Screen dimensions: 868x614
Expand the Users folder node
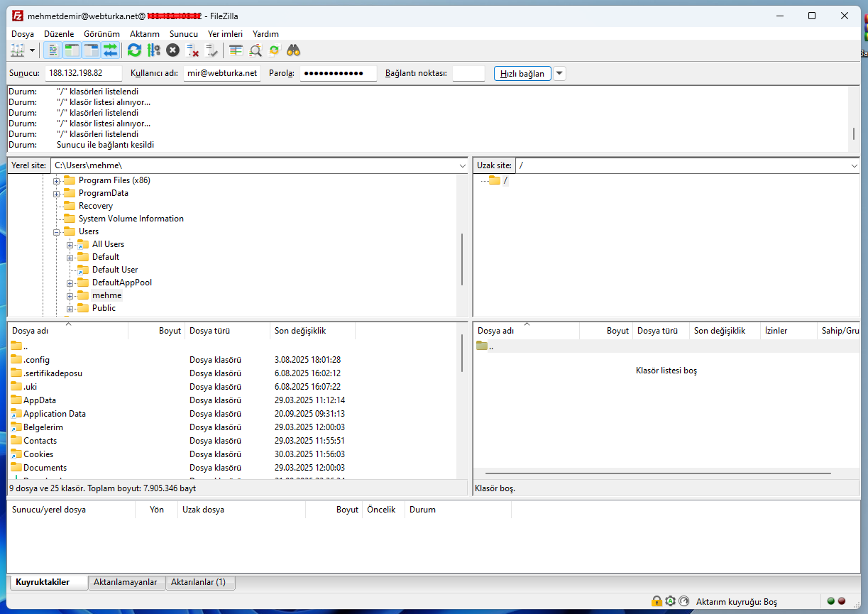57,231
